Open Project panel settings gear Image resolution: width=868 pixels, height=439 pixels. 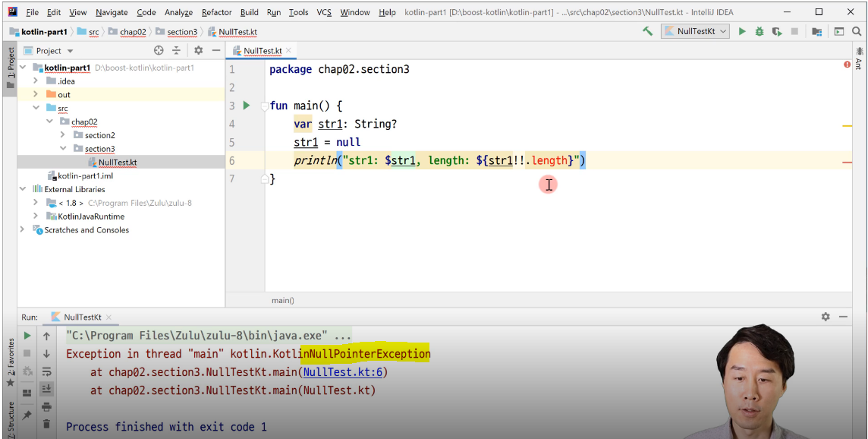point(198,50)
